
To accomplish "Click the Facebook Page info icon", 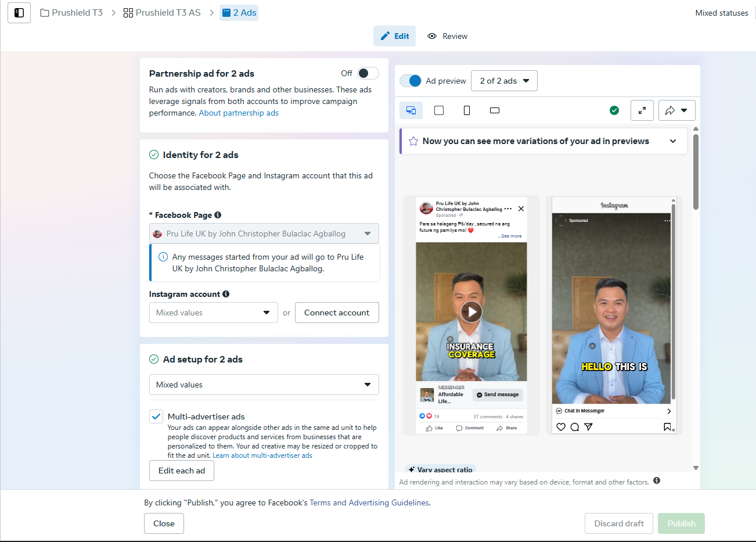I will (218, 215).
